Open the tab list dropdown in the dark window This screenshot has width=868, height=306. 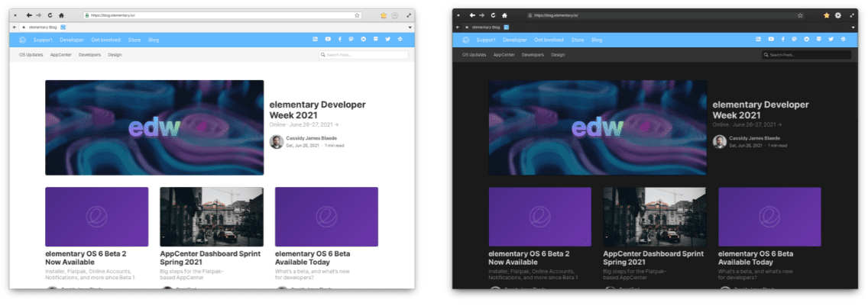coord(853,27)
